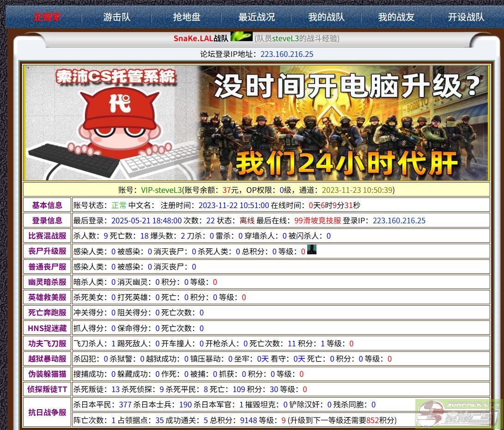Image resolution: width=504 pixels, height=430 pixels.
Task: Click the zombie level avatar icon
Action: (312, 250)
